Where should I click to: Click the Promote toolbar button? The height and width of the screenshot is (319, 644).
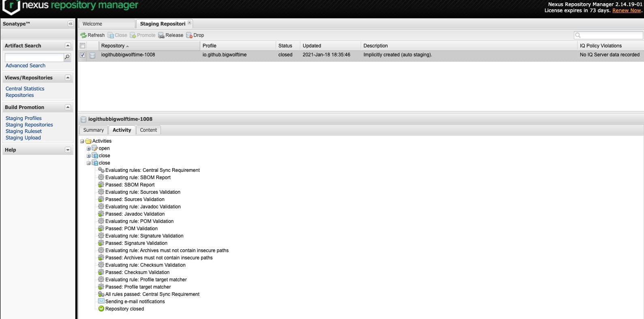coord(142,35)
